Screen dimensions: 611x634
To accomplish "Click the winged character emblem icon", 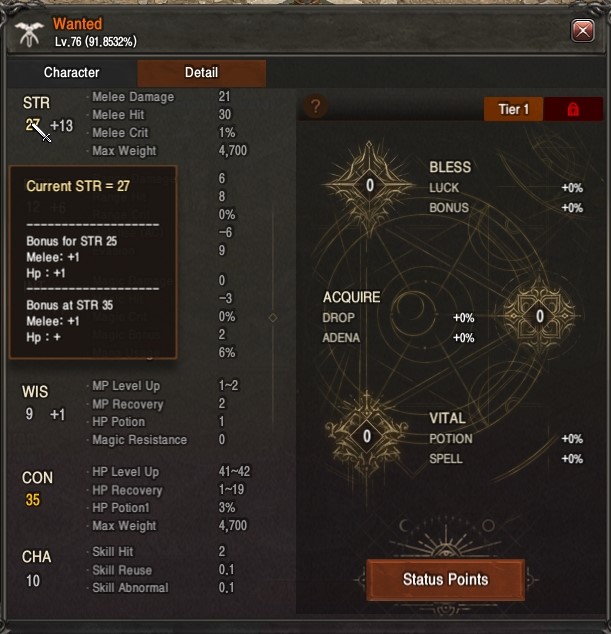I will coord(29,34).
